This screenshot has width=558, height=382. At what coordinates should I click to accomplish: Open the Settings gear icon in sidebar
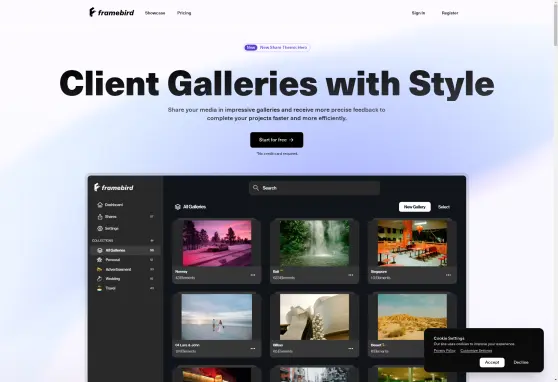[100, 229]
